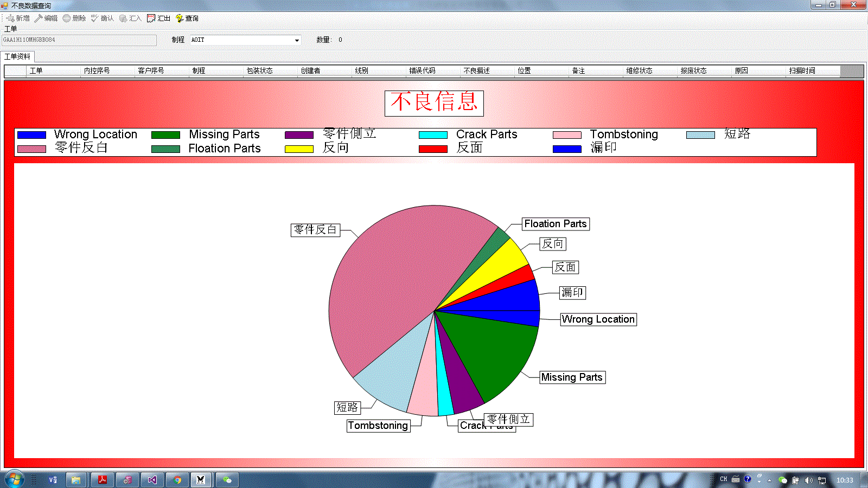This screenshot has width=868, height=488.
Task: Click the 备注 column header
Action: tap(596, 71)
